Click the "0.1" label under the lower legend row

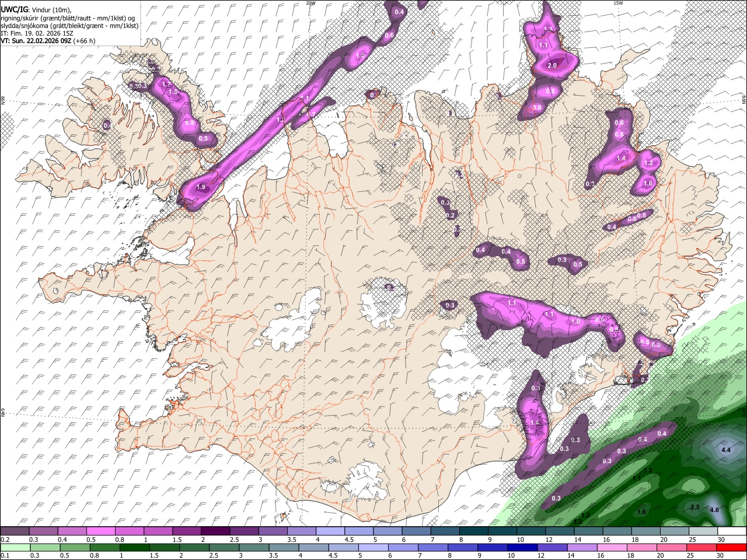[x=5, y=555]
